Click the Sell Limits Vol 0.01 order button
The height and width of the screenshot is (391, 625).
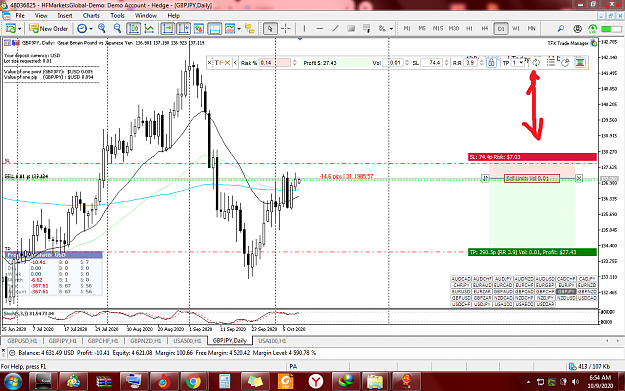tap(532, 179)
